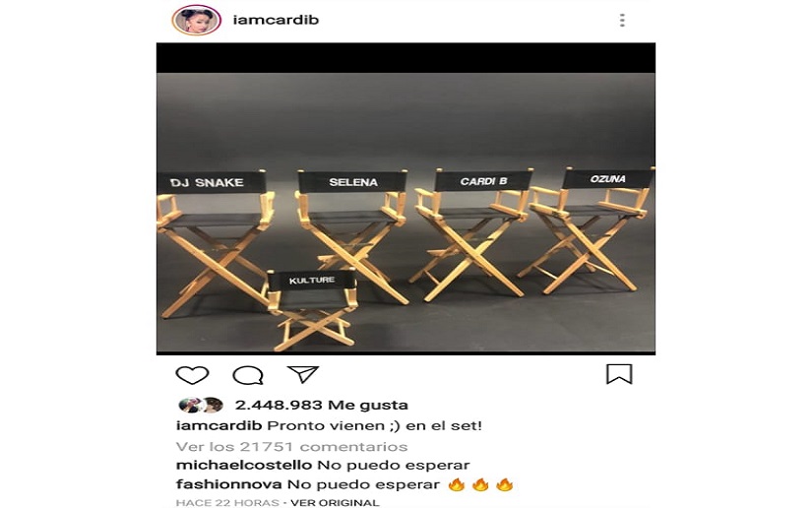Open comments via speech bubble icon
Screen dimensions: 812x508
248,375
